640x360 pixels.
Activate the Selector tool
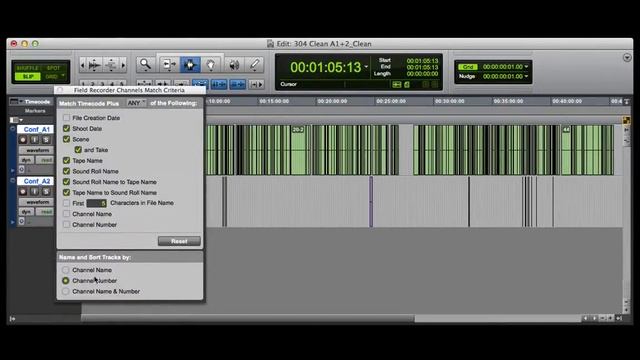(190, 64)
